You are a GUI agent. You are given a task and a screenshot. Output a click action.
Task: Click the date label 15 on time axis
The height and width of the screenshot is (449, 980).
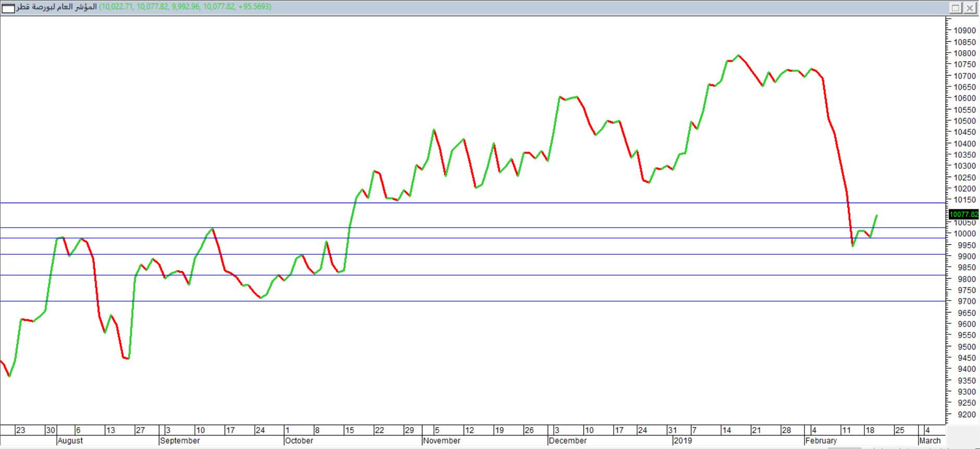click(x=350, y=430)
